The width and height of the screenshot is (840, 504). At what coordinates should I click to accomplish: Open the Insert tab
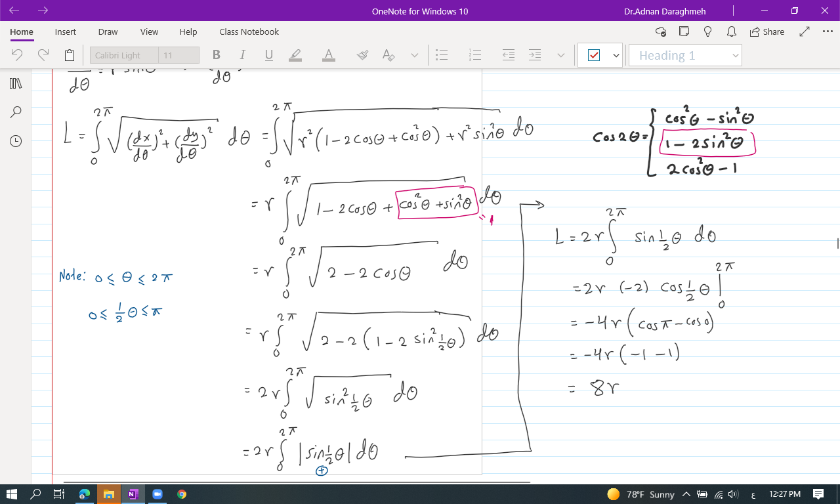tap(66, 31)
